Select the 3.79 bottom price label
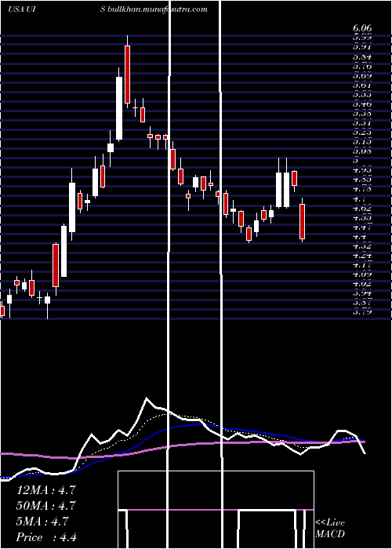Image resolution: width=392 pixels, height=549 pixels. [x=362, y=311]
